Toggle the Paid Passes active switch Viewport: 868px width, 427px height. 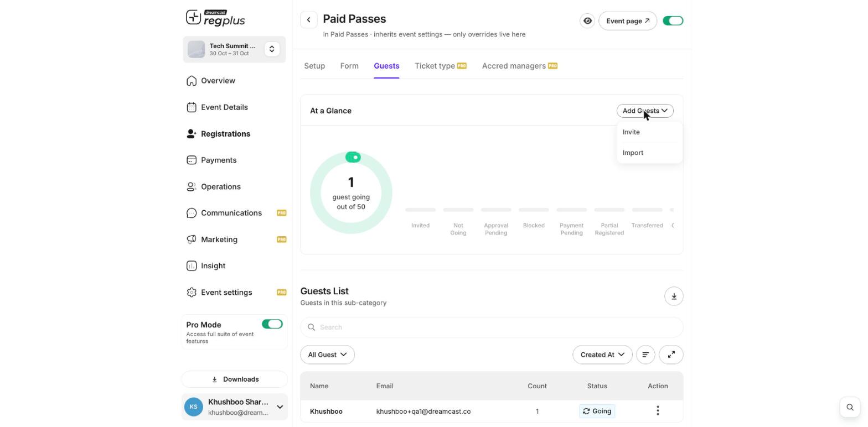(x=673, y=21)
